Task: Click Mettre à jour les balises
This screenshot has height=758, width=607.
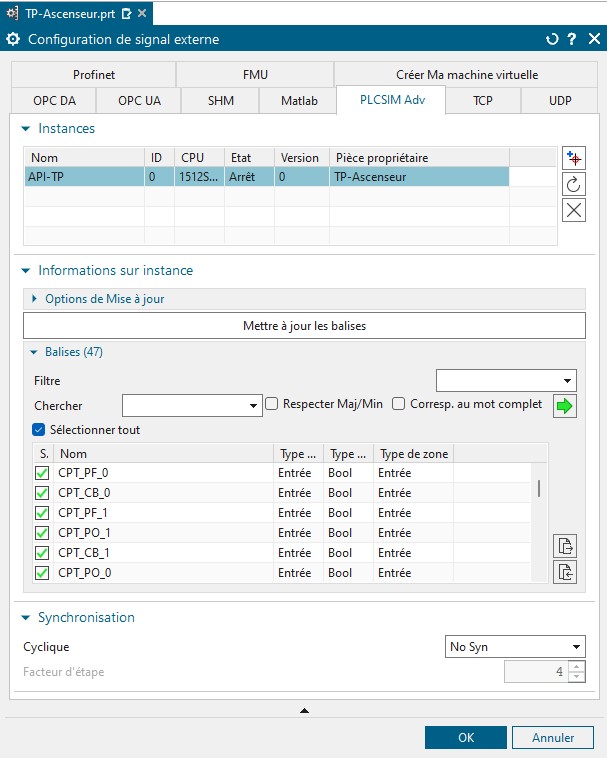Action: click(304, 326)
